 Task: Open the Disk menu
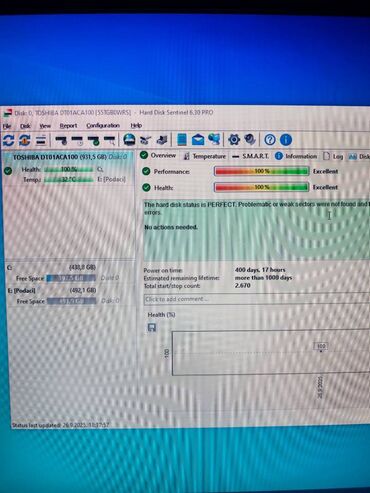pos(25,126)
